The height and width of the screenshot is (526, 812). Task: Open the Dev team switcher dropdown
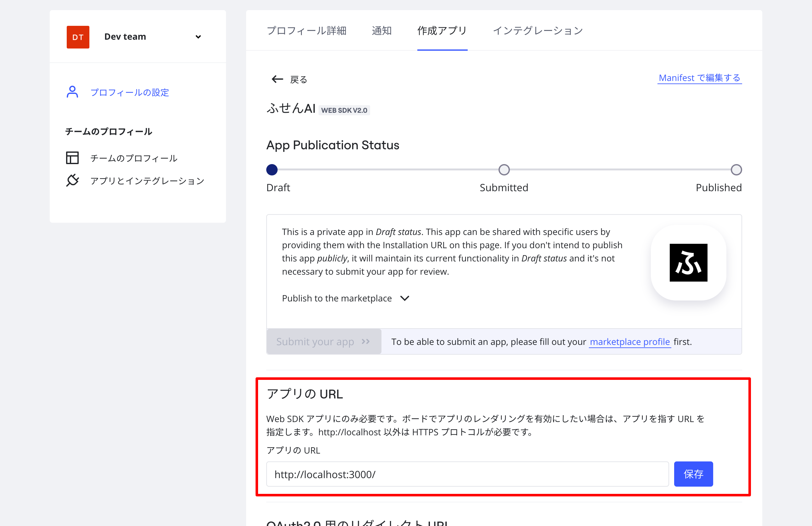pyautogui.click(x=198, y=37)
